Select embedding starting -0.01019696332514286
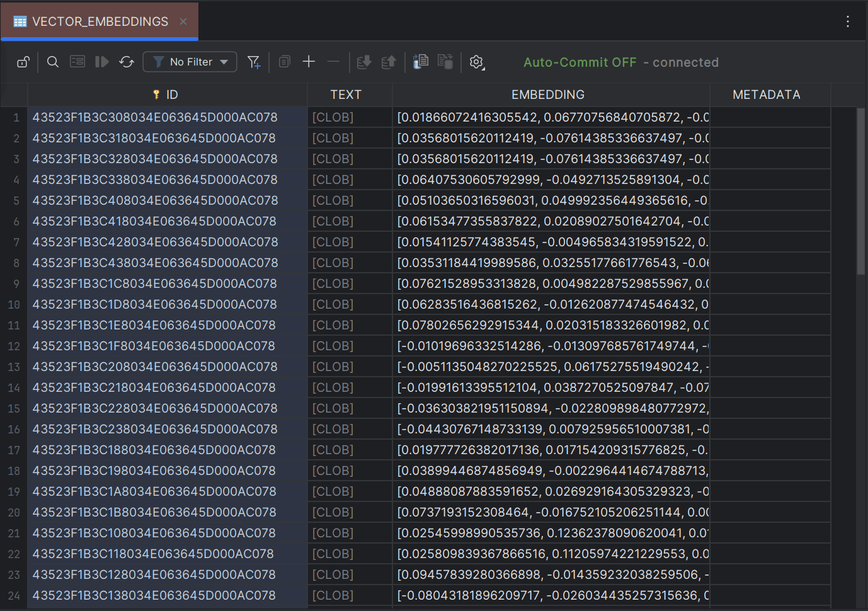Viewport: 868px width, 611px height. (x=551, y=346)
